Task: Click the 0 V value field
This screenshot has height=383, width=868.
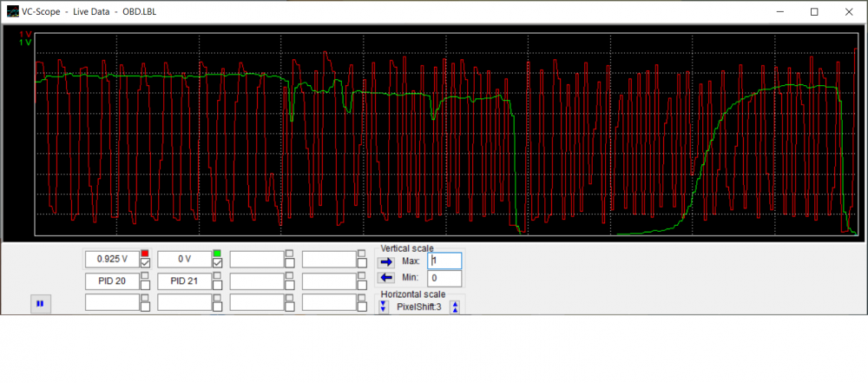Action: tap(184, 259)
